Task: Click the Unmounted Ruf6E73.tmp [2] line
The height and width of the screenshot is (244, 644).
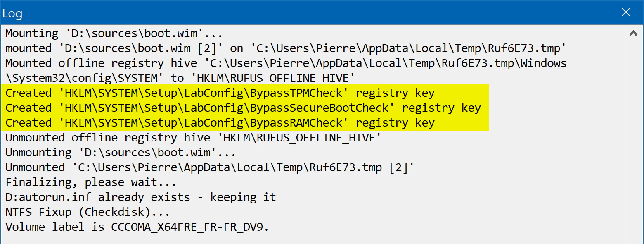Action: click(210, 167)
